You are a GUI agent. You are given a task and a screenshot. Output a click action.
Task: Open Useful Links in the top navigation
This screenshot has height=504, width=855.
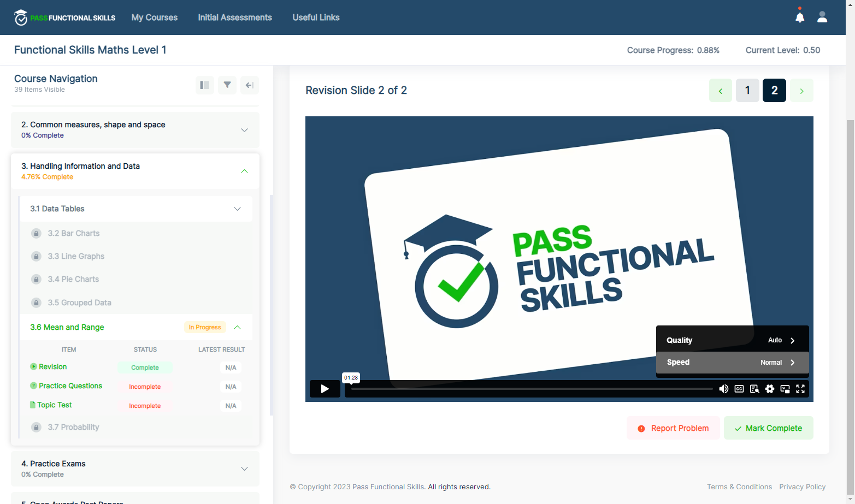[x=316, y=17]
